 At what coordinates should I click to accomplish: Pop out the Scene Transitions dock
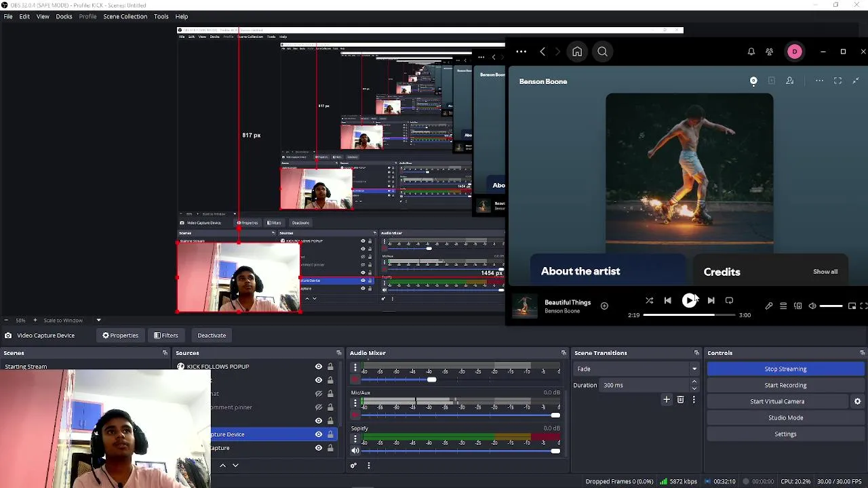(696, 353)
